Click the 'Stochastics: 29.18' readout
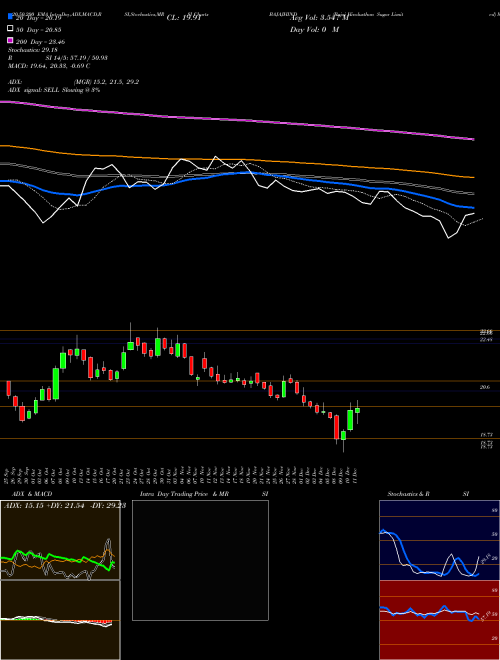Viewport: 500px width, 660px height. [x=31, y=50]
